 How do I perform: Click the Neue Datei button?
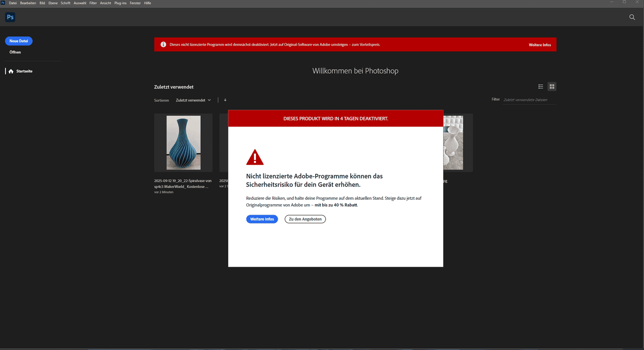(19, 41)
